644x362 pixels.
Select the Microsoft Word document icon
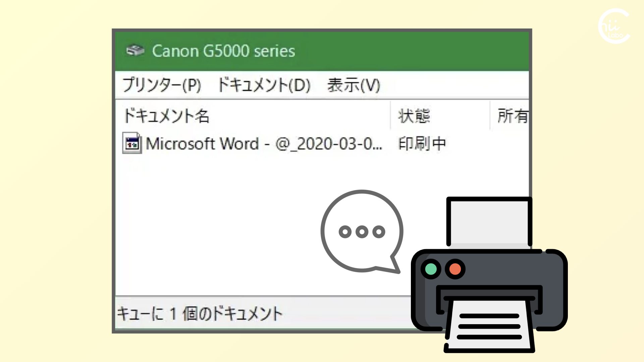132,143
